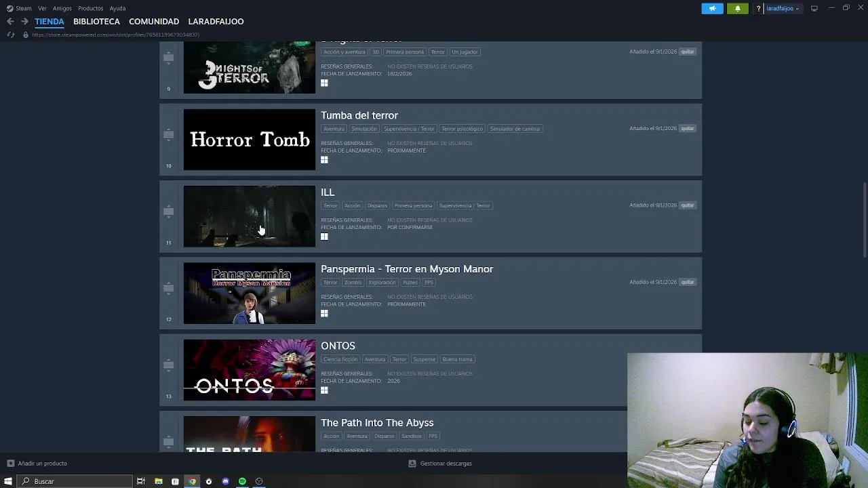Viewport: 868px width, 488px height.
Task: Grab the reorder handle for item 12
Action: click(168, 288)
